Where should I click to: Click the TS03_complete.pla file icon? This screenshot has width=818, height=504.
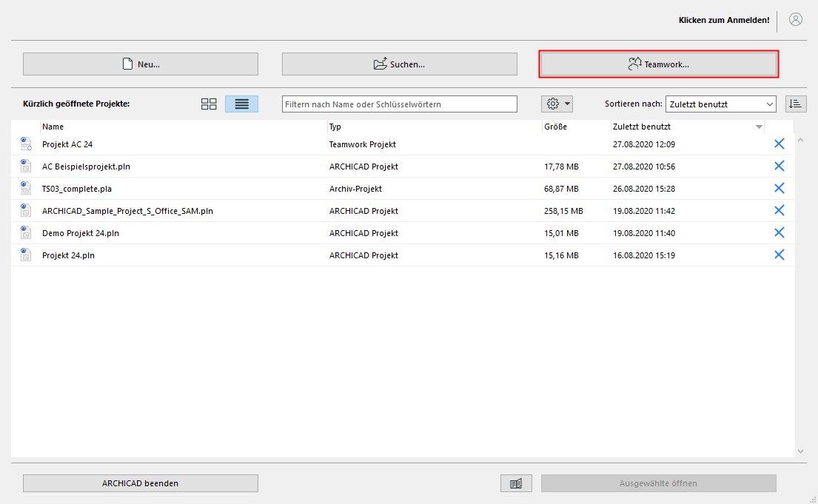26,188
